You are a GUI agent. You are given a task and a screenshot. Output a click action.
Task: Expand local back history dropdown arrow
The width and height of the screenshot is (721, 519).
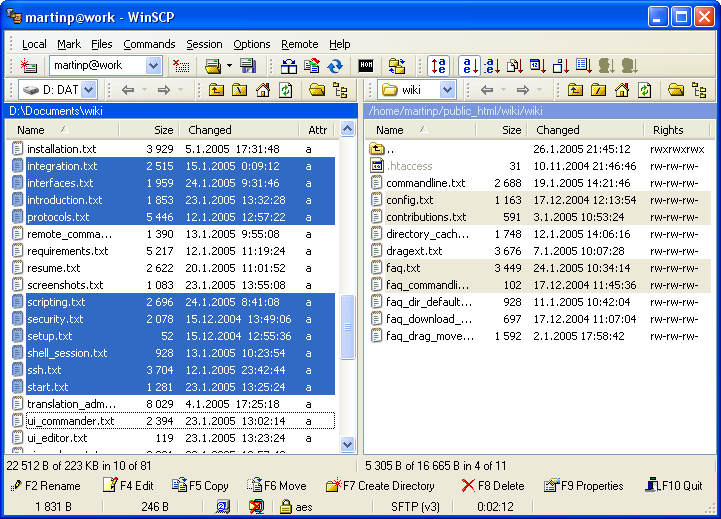(x=144, y=90)
